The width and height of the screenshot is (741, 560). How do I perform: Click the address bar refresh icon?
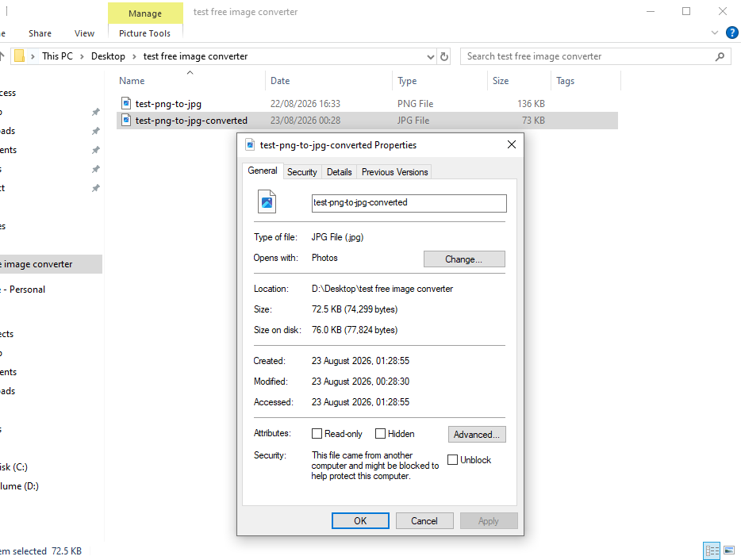pyautogui.click(x=444, y=56)
